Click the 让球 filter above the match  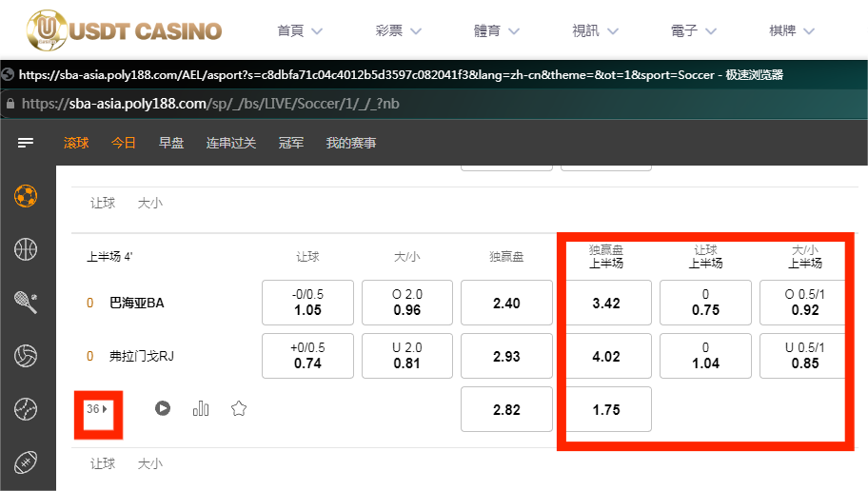pos(103,203)
